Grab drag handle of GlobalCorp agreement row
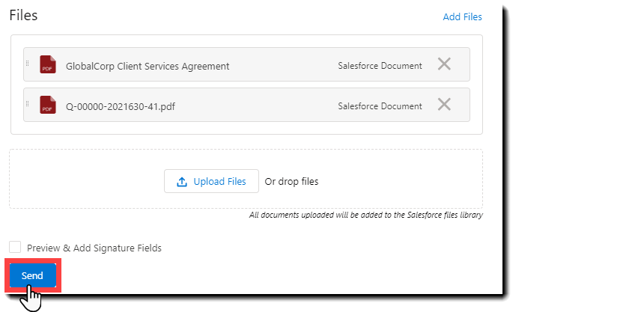This screenshot has width=644, height=312. pyautogui.click(x=28, y=64)
